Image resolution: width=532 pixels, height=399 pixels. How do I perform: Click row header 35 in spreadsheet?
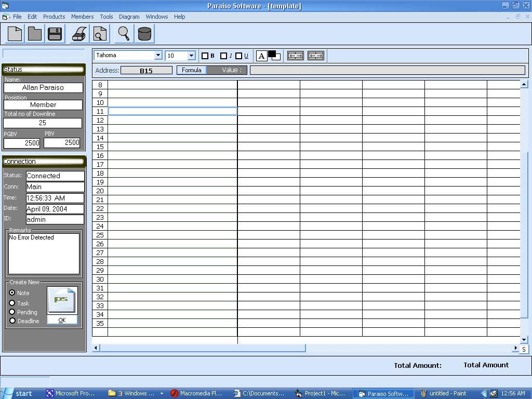[x=100, y=323]
